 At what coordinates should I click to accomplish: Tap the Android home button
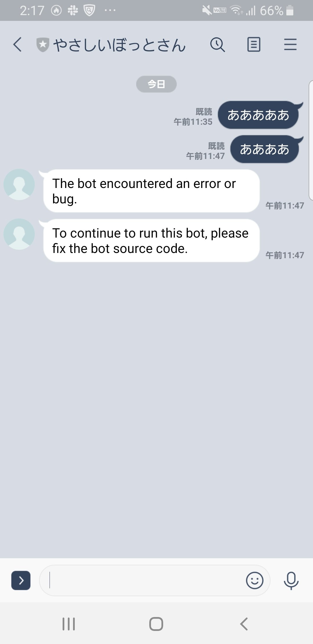click(156, 624)
